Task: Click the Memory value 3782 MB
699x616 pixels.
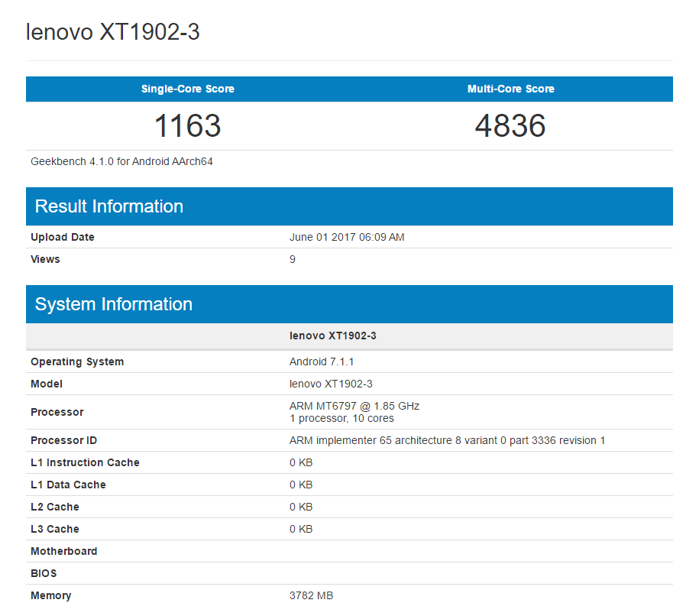Action: click(x=312, y=595)
